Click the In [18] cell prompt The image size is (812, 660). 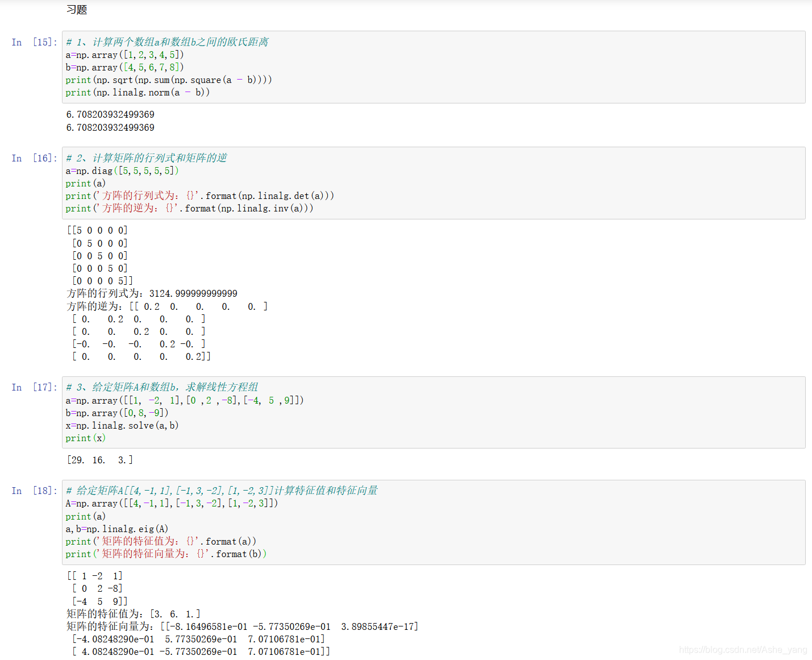pos(34,491)
